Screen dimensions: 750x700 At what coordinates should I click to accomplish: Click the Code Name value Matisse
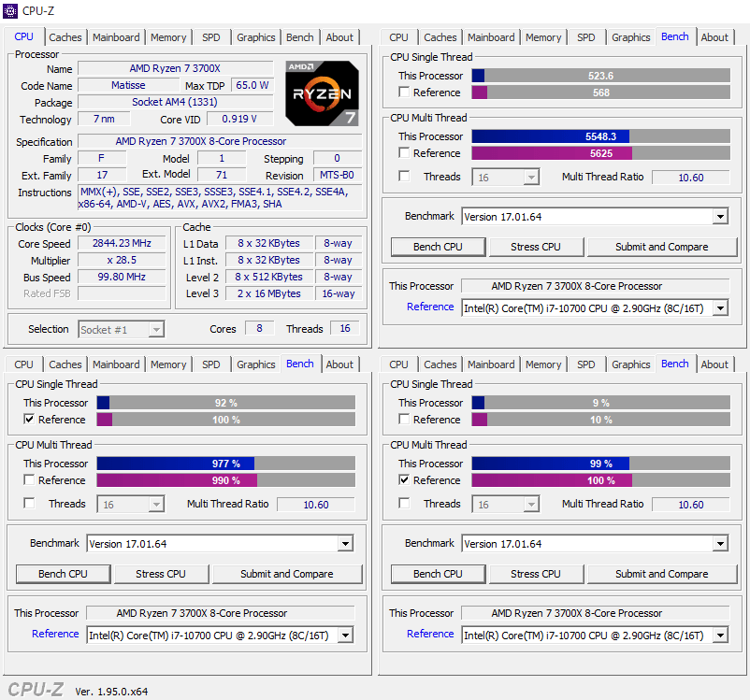[128, 85]
